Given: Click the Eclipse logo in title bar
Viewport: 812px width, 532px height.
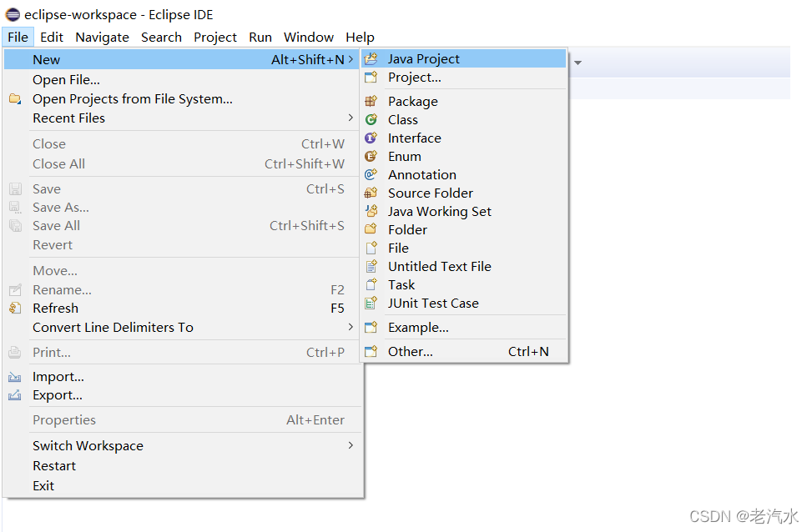Looking at the screenshot, I should (x=12, y=14).
